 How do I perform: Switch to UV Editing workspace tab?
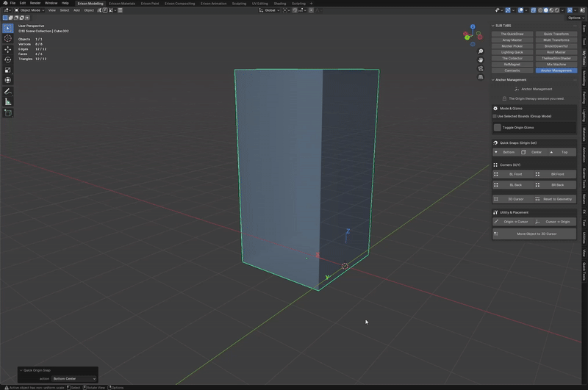(x=260, y=4)
